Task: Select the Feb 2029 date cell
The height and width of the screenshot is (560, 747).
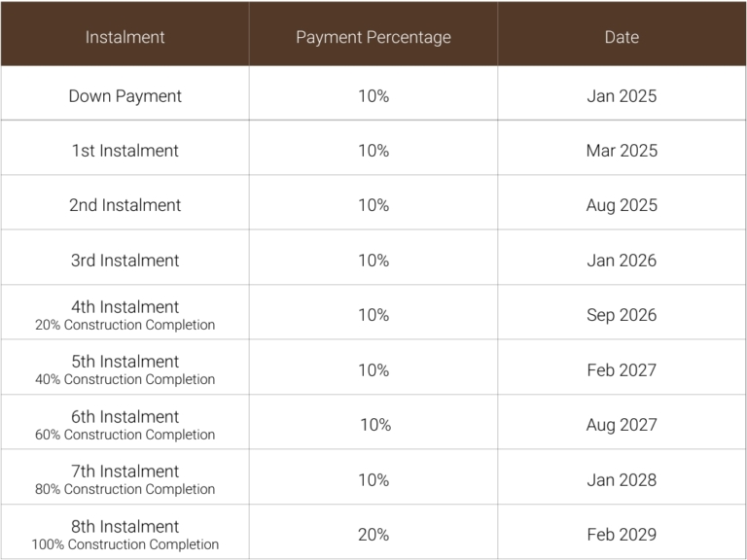Action: click(622, 535)
